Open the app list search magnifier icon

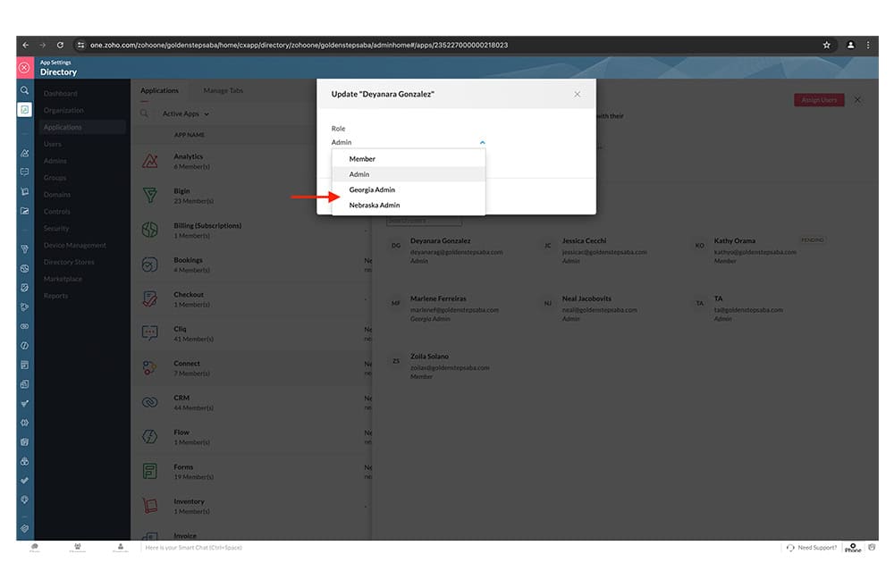point(144,113)
